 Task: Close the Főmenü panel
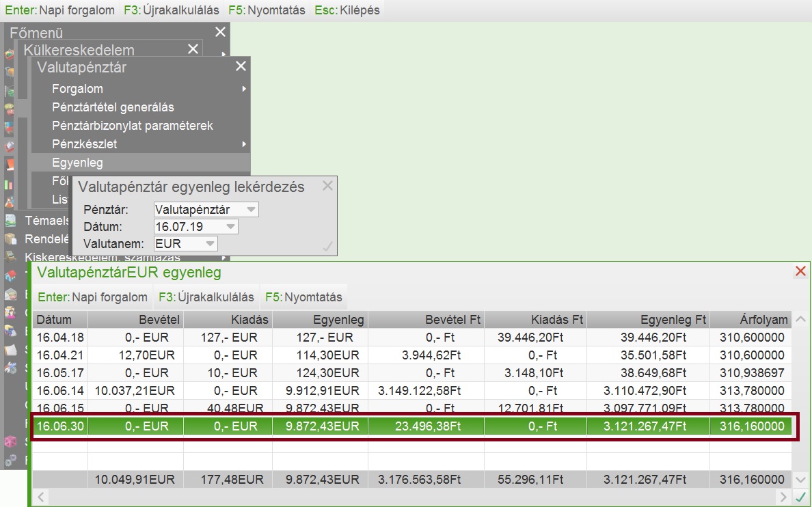pyautogui.click(x=220, y=32)
